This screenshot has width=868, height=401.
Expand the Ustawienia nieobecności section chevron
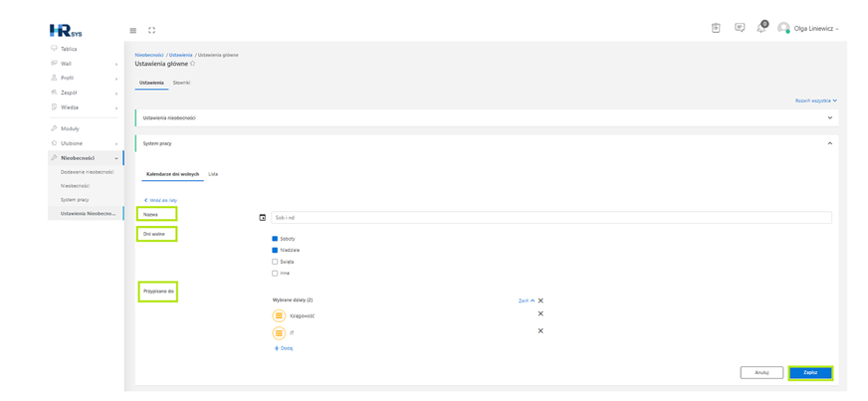pos(829,117)
